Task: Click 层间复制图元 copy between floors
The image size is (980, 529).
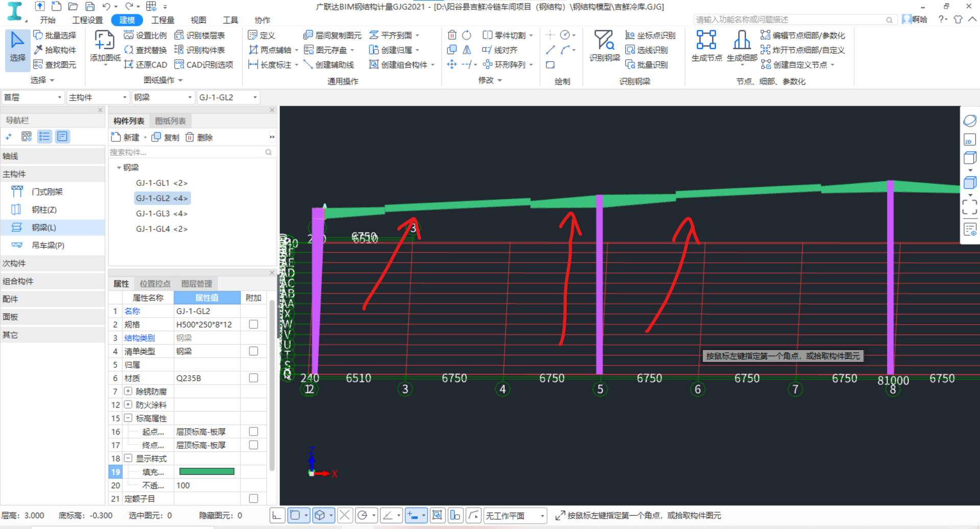Action: click(332, 35)
